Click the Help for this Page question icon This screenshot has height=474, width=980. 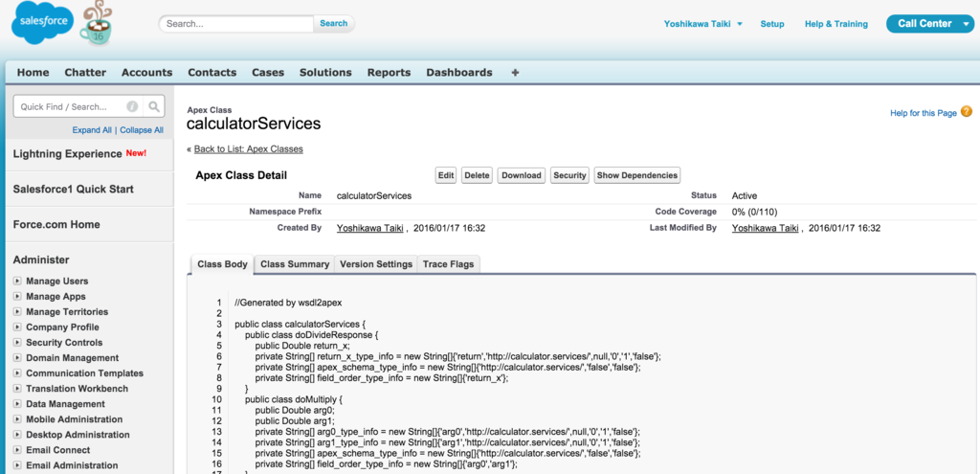(967, 112)
